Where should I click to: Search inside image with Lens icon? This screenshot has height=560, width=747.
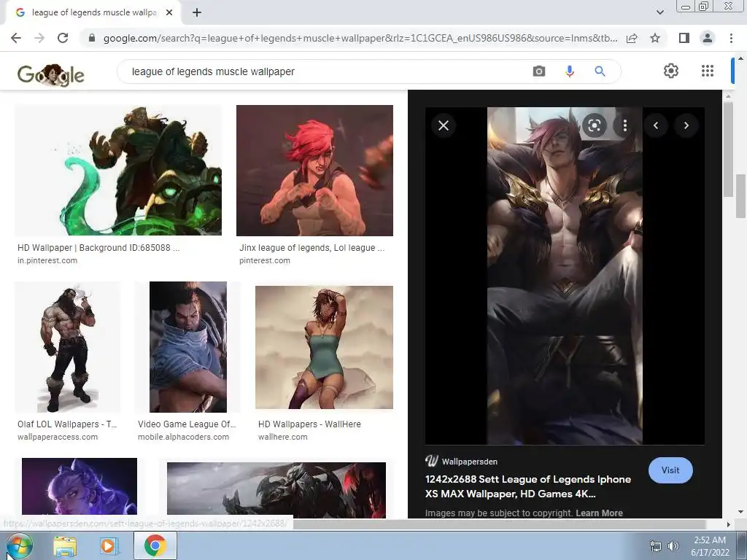(x=594, y=125)
